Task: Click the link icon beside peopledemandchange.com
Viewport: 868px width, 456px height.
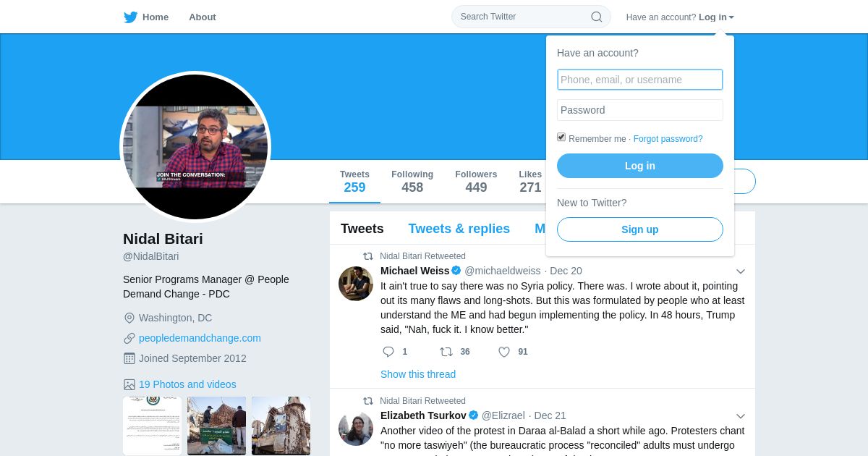Action: coord(129,338)
